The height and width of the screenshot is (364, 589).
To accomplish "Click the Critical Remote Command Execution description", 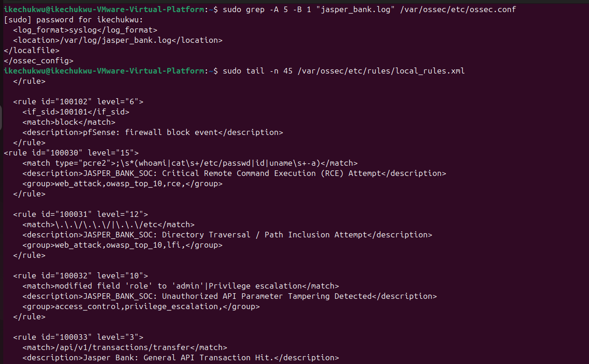I will [x=234, y=173].
